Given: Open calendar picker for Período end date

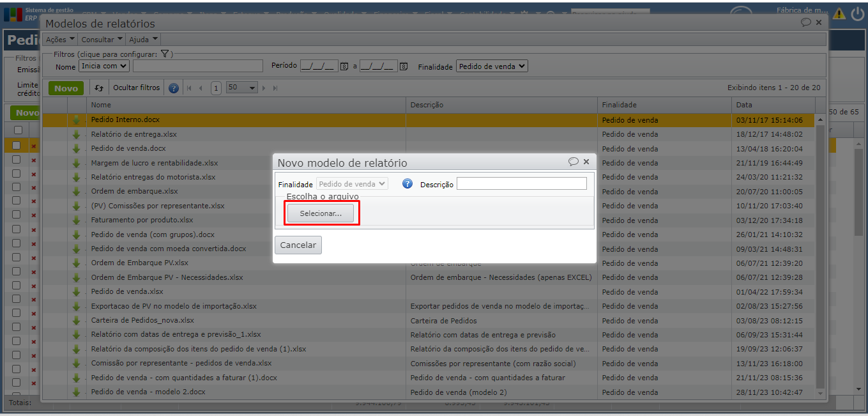Looking at the screenshot, I should coord(403,66).
